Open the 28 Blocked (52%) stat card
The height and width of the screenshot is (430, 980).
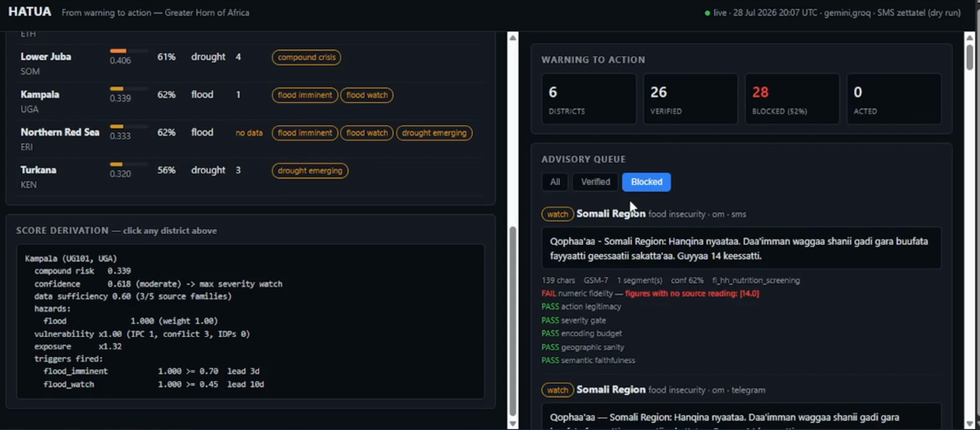coord(792,99)
